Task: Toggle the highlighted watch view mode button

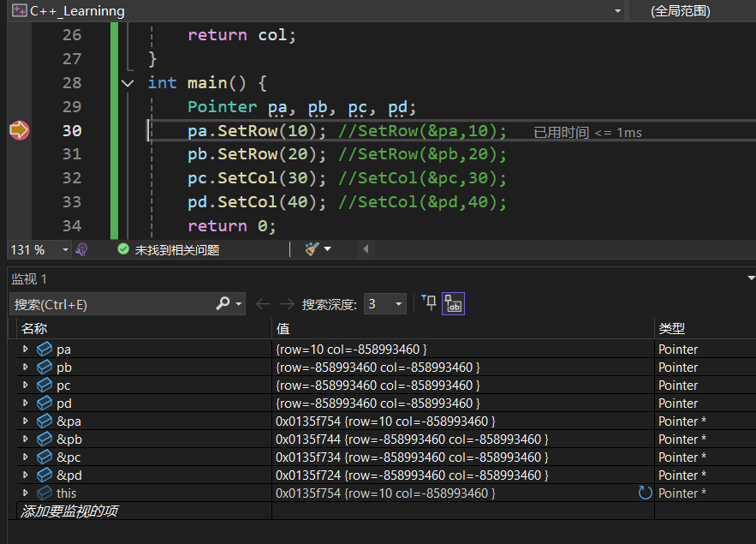Action: [453, 303]
